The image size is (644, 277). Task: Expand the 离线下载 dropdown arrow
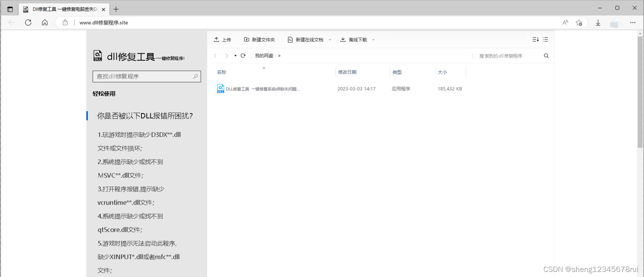click(373, 40)
